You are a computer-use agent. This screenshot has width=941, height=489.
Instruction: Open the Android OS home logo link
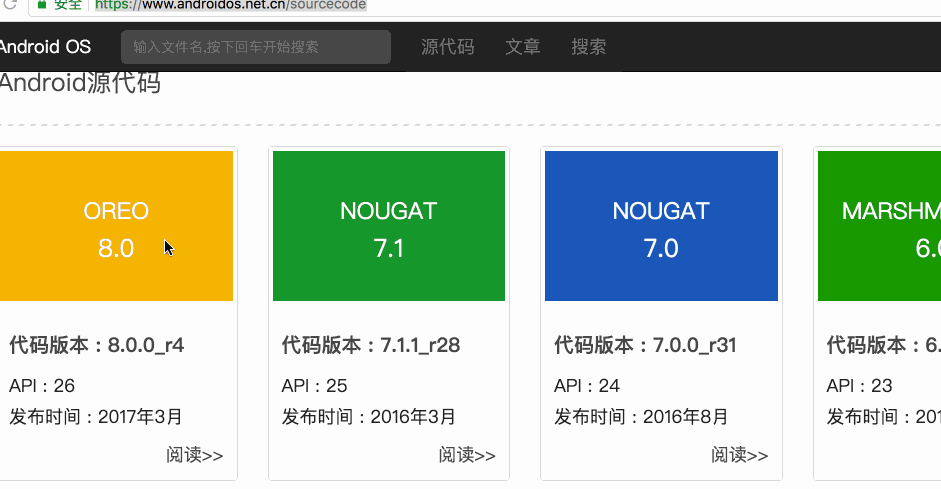tap(45, 47)
